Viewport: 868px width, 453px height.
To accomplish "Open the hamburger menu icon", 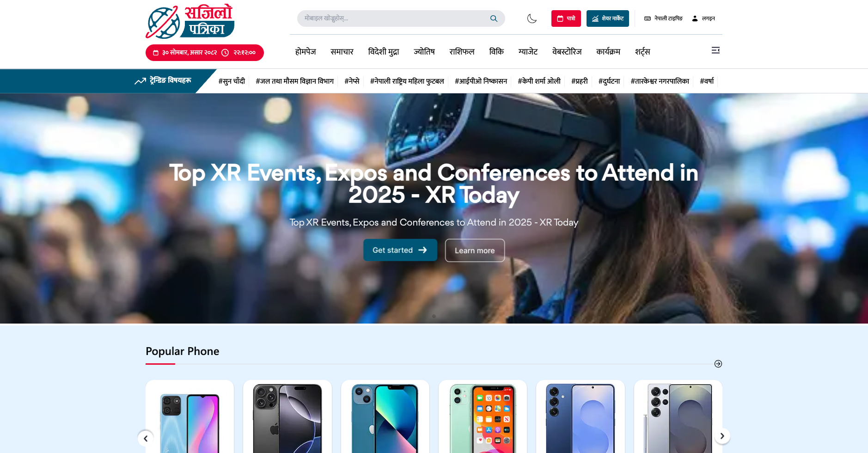I will [715, 50].
